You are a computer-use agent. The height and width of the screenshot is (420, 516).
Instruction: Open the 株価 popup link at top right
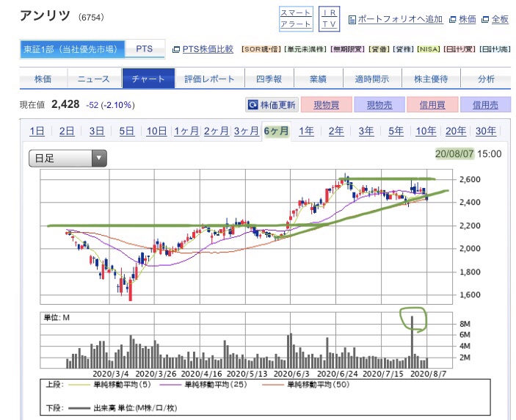point(468,19)
